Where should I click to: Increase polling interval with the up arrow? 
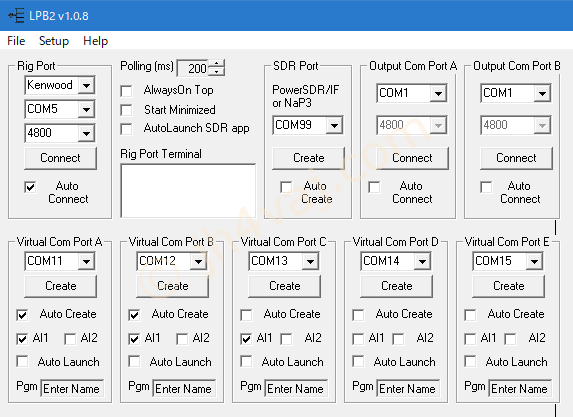coord(216,64)
